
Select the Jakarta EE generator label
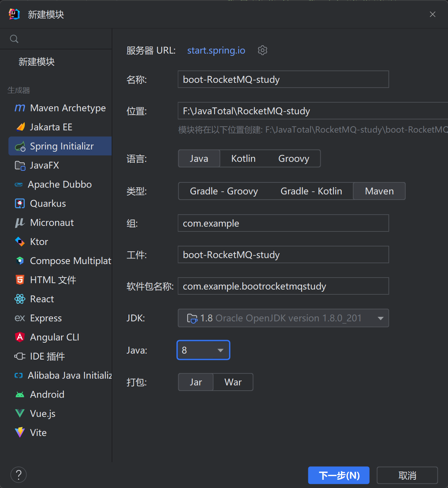(x=51, y=127)
